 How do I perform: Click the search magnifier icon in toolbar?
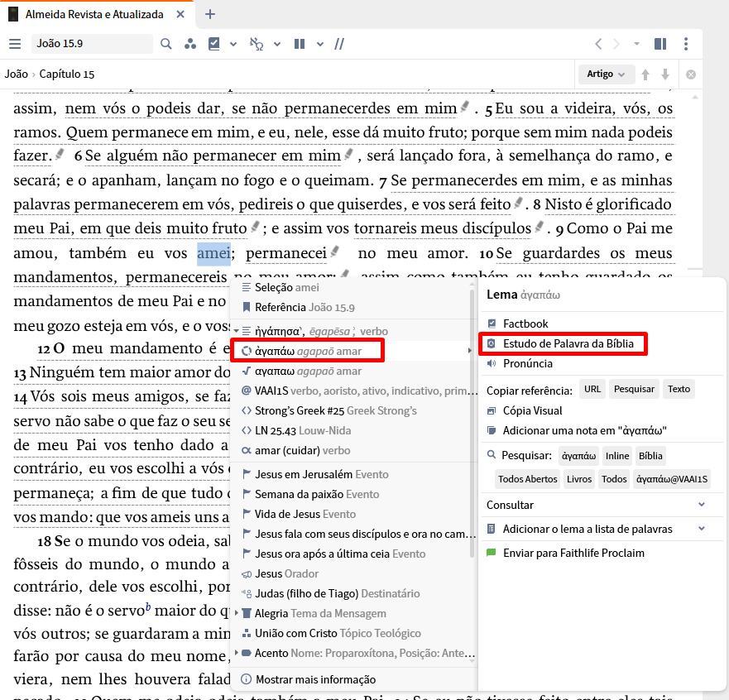(x=166, y=44)
